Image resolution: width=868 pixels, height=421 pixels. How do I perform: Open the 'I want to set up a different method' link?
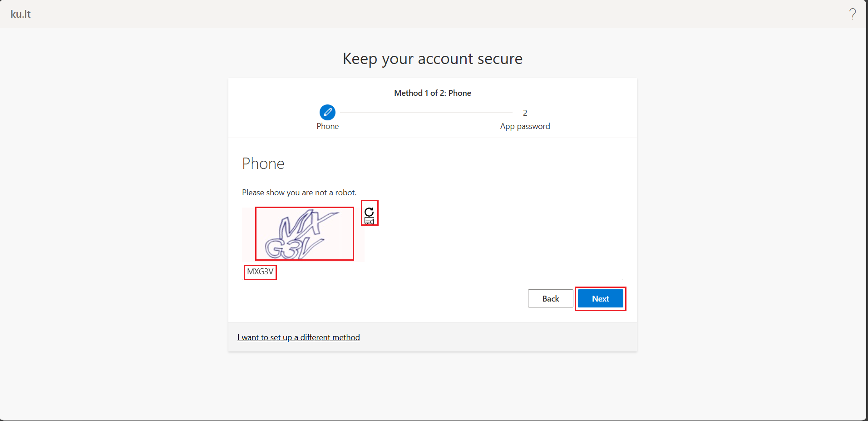299,337
